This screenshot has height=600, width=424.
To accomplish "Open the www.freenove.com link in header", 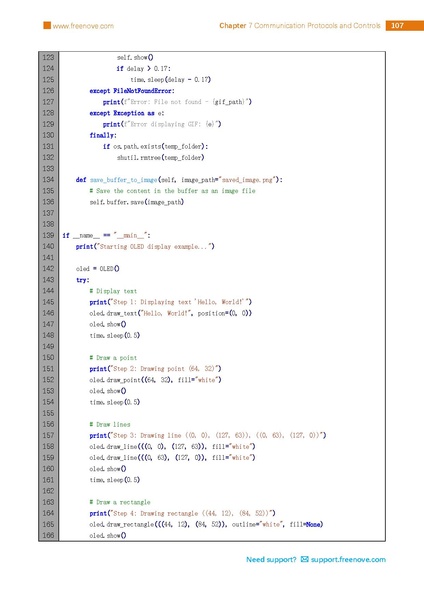I will pos(83,26).
